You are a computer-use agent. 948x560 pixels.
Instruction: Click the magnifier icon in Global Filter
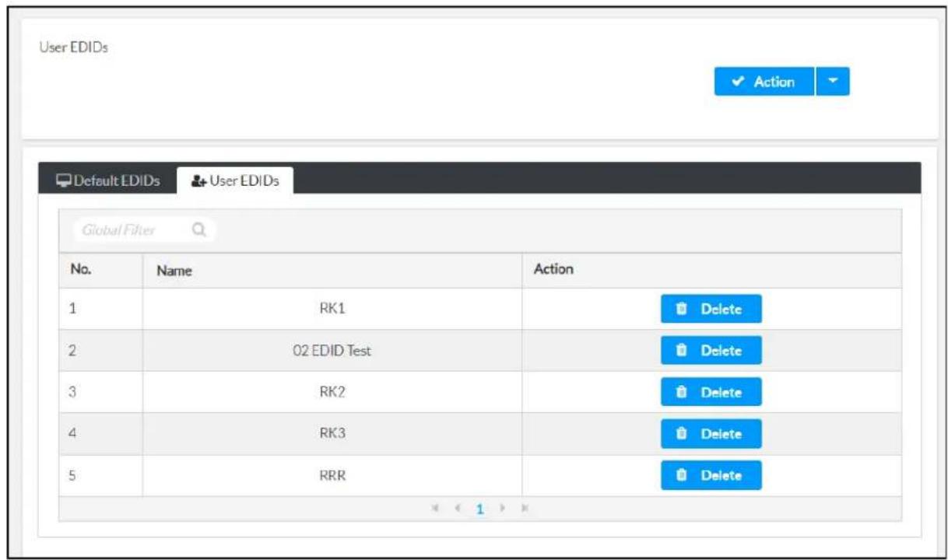click(198, 230)
